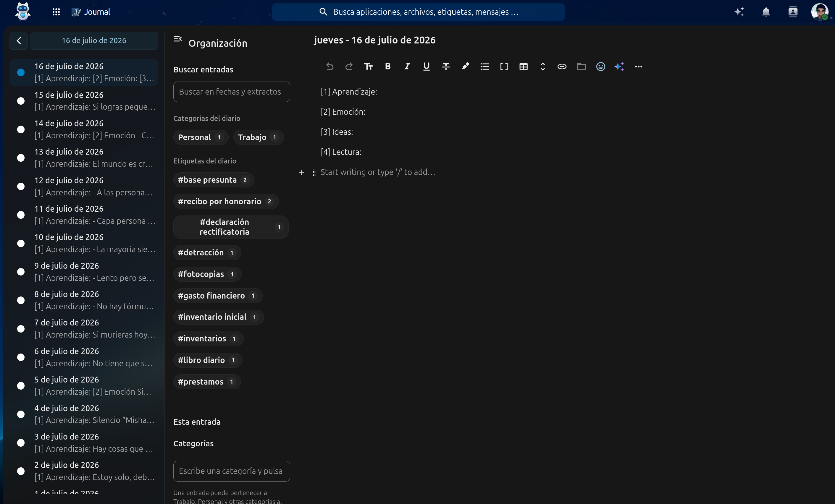Screen dimensions: 835x504
Task: Click the global search bar
Action: [418, 12]
